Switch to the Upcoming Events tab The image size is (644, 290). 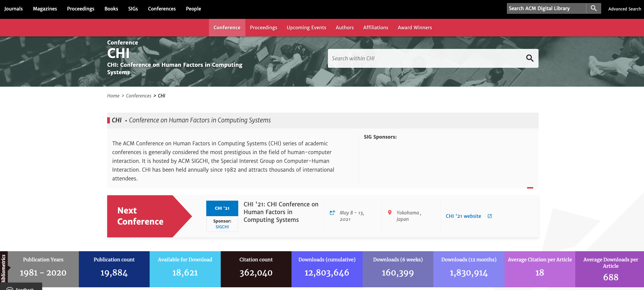coord(306,28)
